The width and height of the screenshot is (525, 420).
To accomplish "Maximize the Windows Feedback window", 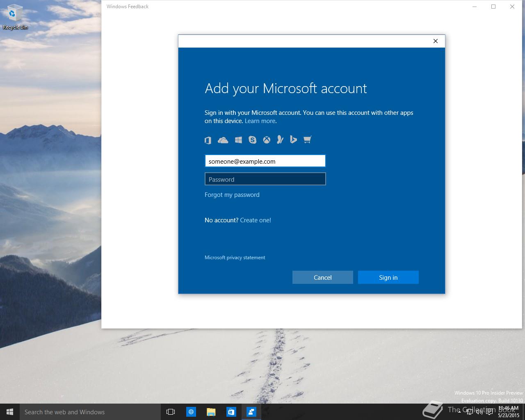I will [x=493, y=7].
